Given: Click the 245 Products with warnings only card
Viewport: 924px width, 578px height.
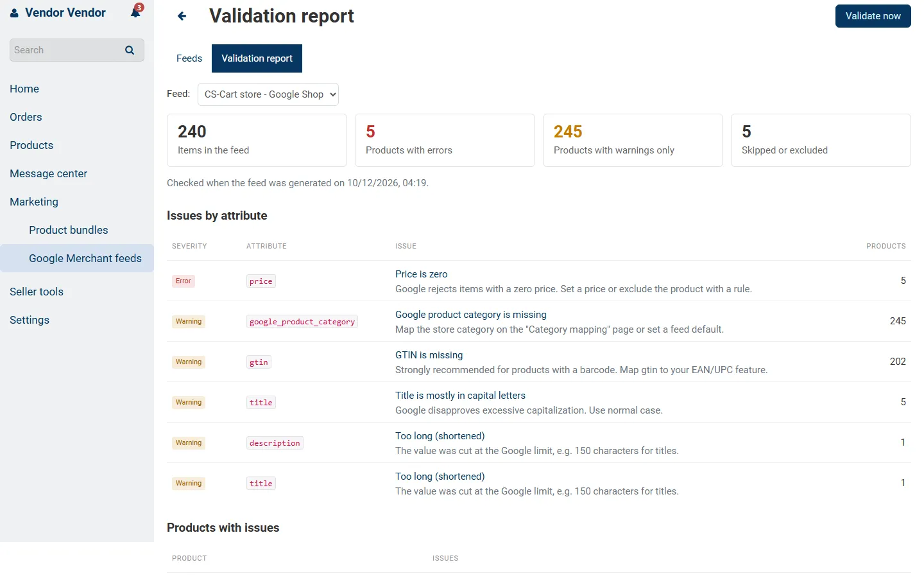Looking at the screenshot, I should pyautogui.click(x=633, y=141).
